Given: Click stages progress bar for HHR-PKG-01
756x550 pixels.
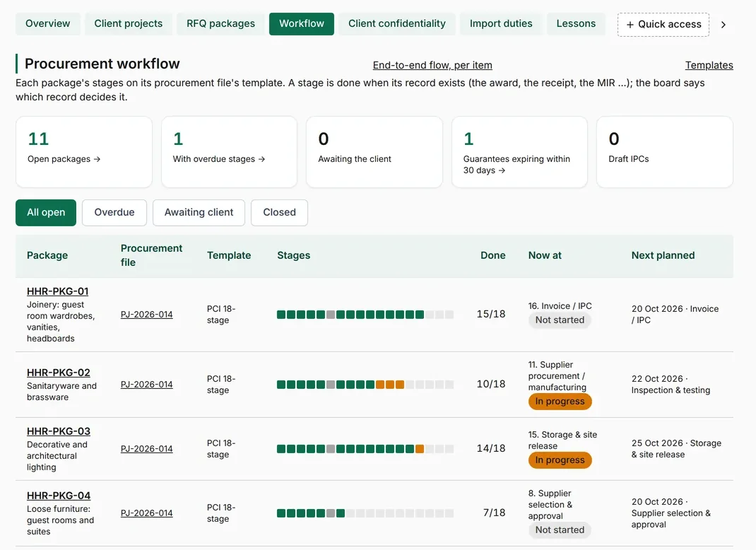Looking at the screenshot, I should pyautogui.click(x=365, y=315).
